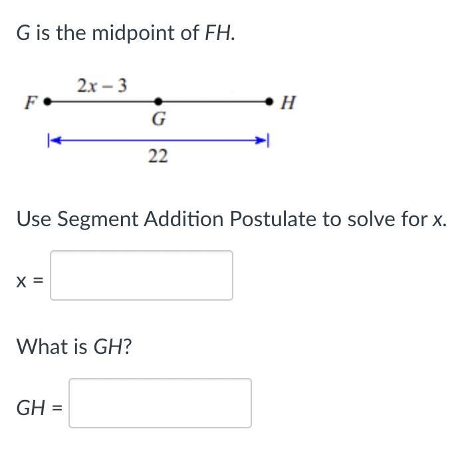Click the italic letter G under midpoint
The height and width of the screenshot is (451, 476).
[x=158, y=119]
